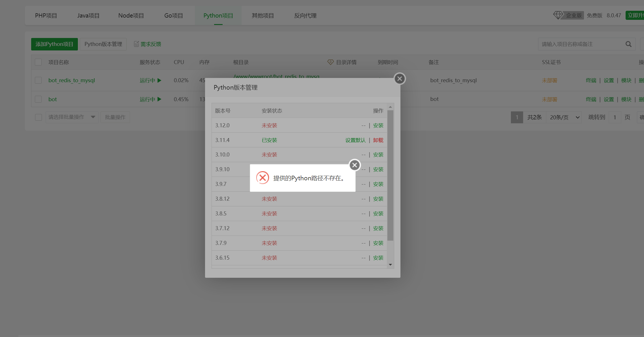Switch to the PHP项目 tab
Viewport: 644px width, 337px height.
(x=46, y=16)
